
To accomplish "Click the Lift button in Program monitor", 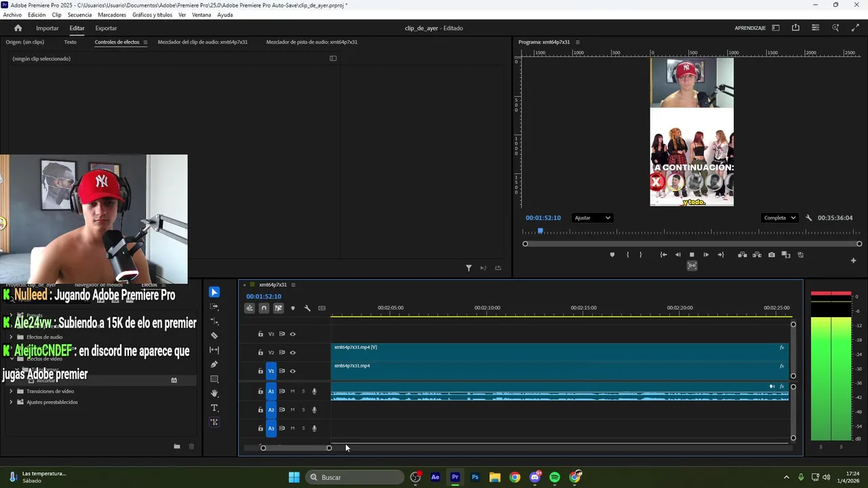I will tap(743, 255).
